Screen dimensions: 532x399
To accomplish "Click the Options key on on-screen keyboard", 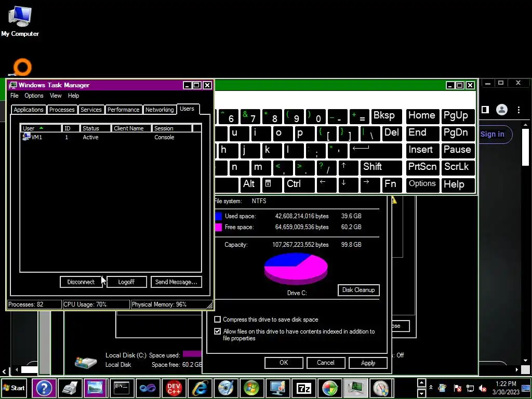I will click(422, 184).
